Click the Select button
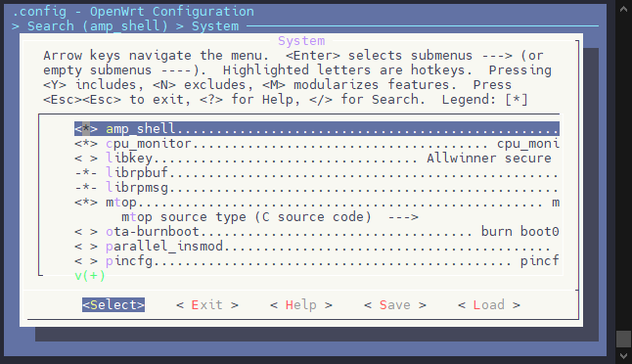 pyautogui.click(x=113, y=304)
